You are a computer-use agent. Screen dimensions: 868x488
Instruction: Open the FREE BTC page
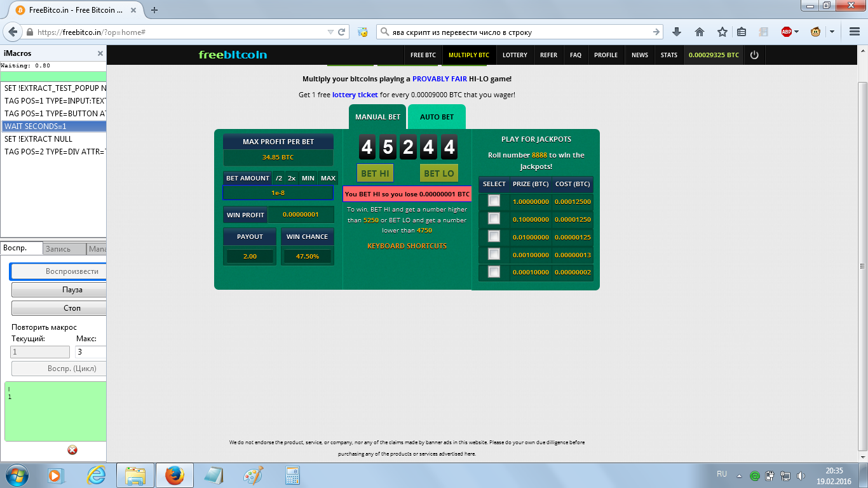click(x=423, y=55)
